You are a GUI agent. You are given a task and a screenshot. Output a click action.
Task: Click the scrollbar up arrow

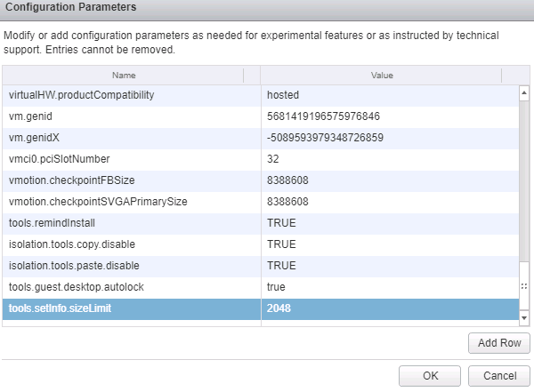523,92
